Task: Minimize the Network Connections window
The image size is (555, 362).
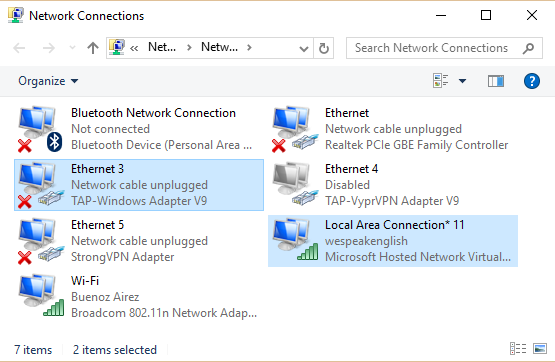Action: tap(441, 15)
